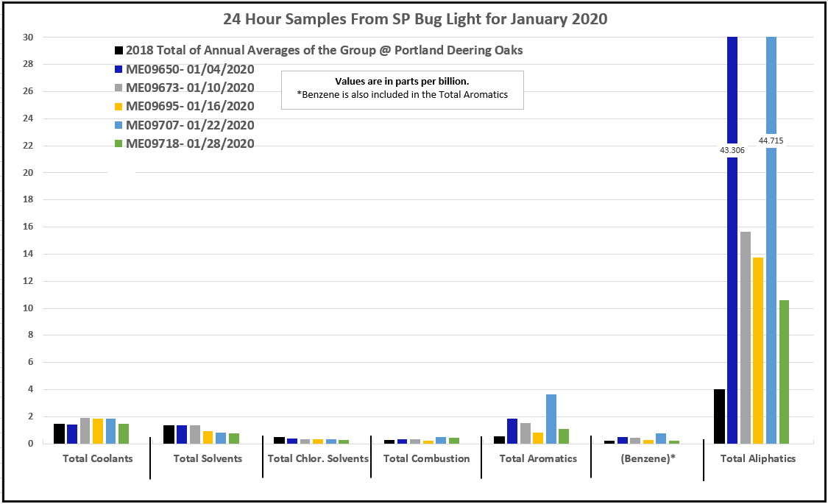Screen dimensions: 828x504
Task: Click the yellow ME09695 legend swatch
Action: (x=118, y=107)
